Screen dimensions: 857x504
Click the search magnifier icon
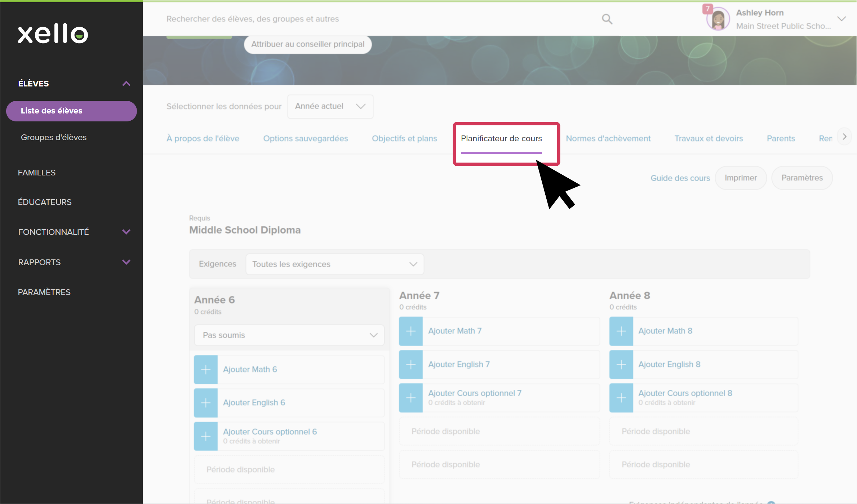click(607, 19)
